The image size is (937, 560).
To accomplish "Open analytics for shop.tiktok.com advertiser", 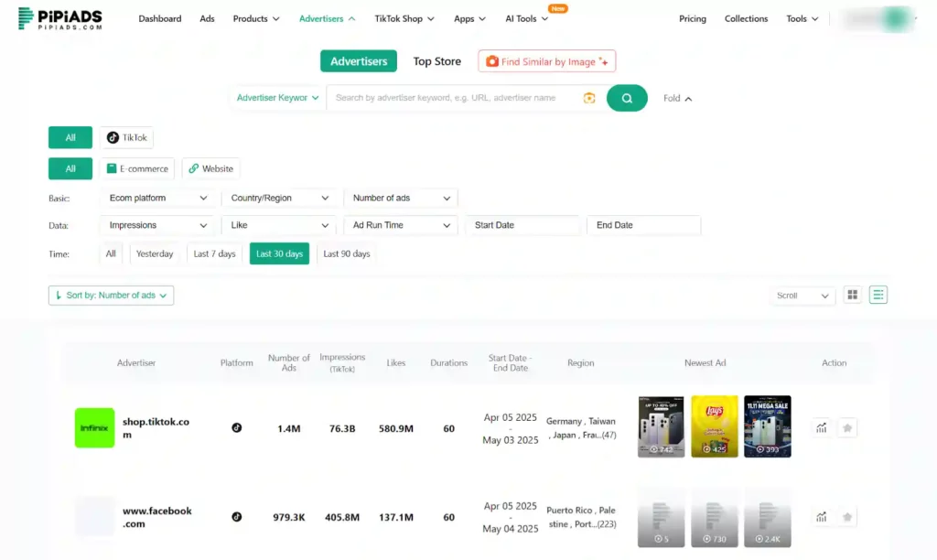I will click(x=822, y=427).
